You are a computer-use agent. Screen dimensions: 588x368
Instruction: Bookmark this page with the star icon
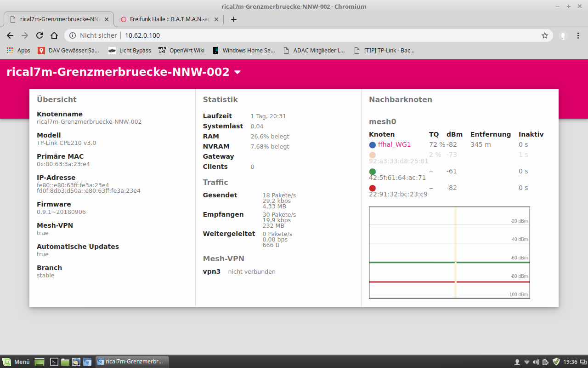point(545,35)
